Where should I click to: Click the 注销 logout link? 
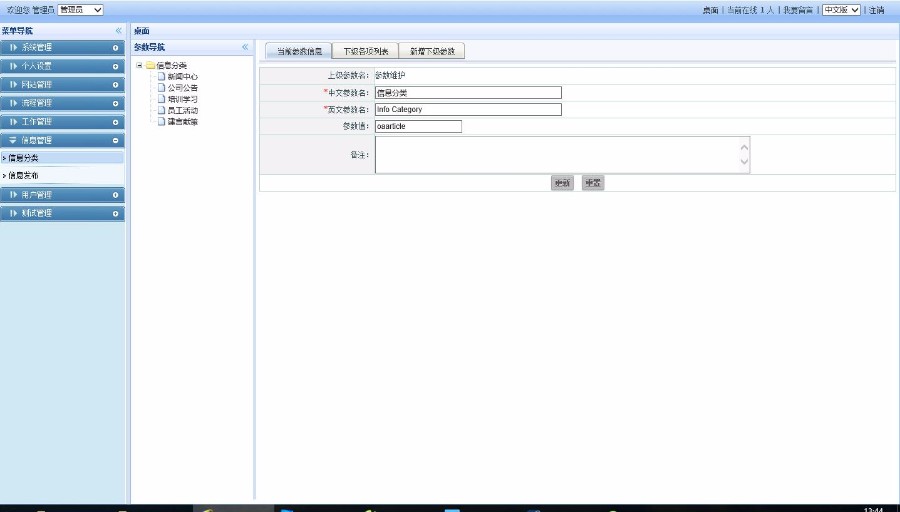tap(876, 10)
